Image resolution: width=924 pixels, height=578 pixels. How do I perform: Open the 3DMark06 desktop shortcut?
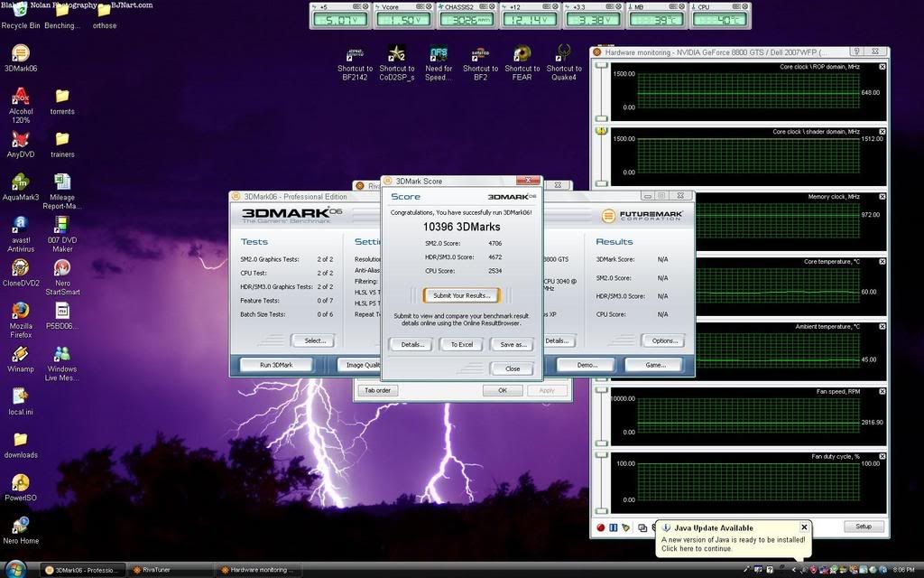click(21, 58)
